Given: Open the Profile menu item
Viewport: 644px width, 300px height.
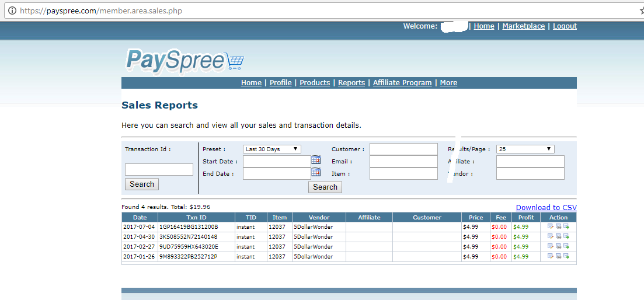Looking at the screenshot, I should pos(280,83).
